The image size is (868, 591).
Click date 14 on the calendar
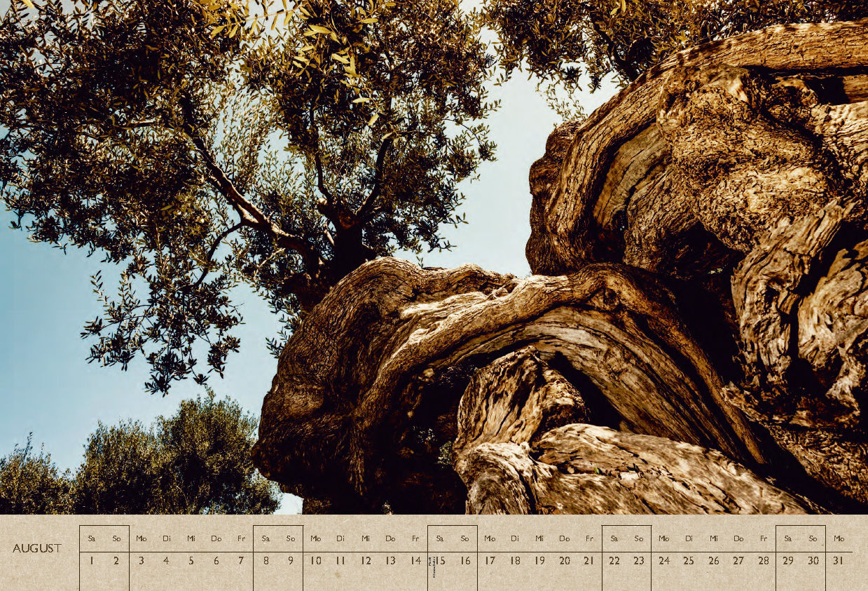(x=415, y=561)
